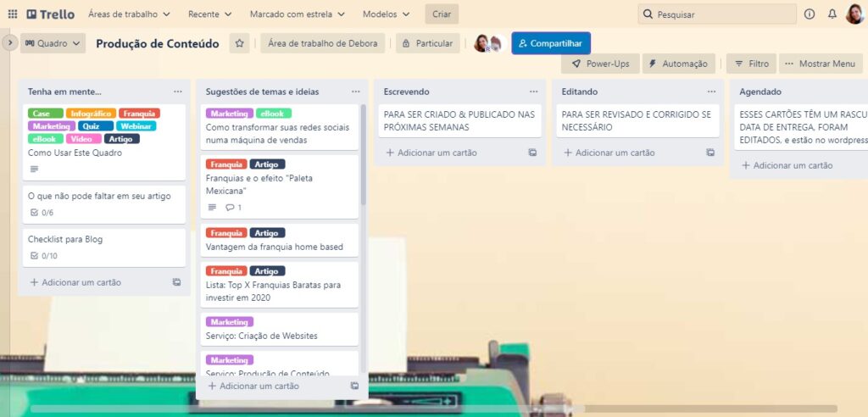
Task: Open the apps grid switcher icon
Action: (x=12, y=14)
